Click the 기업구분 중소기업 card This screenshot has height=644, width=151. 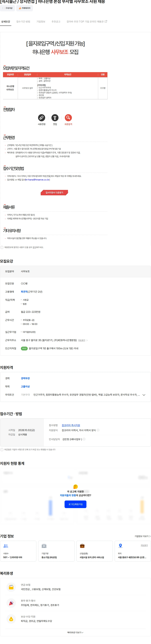pyautogui.click(x=56, y=551)
